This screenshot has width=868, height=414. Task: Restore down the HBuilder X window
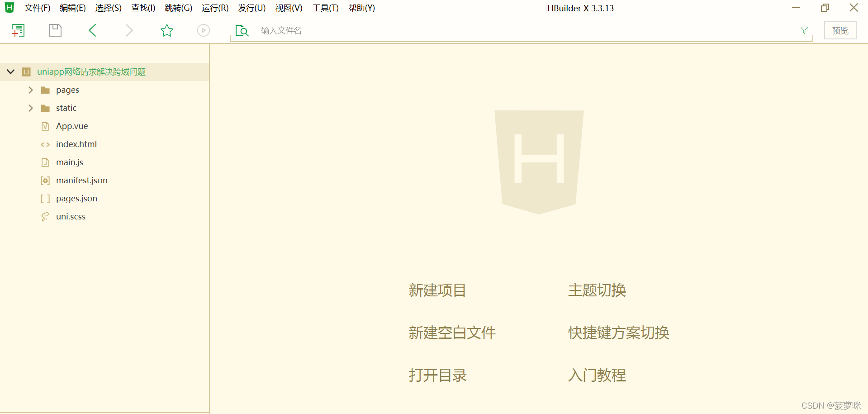coord(825,8)
